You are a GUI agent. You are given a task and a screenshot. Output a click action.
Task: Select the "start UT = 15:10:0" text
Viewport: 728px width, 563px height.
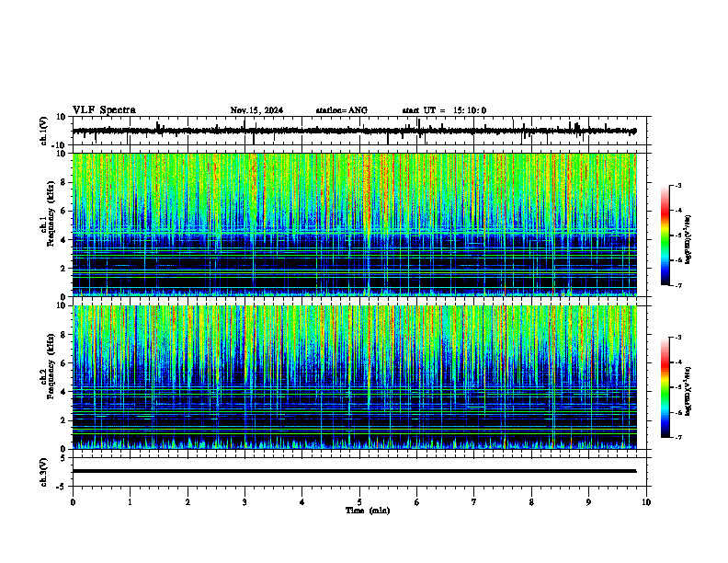pyautogui.click(x=444, y=110)
